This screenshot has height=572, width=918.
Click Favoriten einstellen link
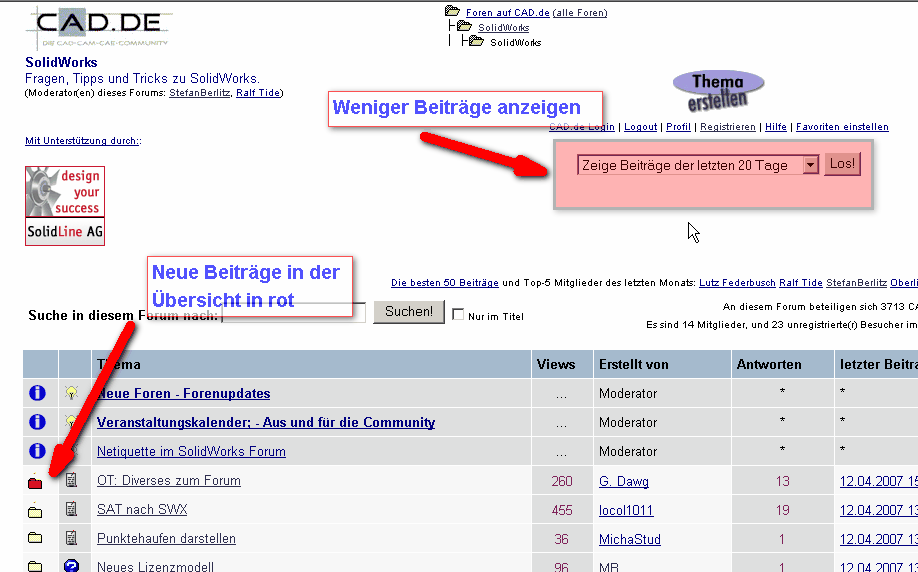pyautogui.click(x=842, y=126)
